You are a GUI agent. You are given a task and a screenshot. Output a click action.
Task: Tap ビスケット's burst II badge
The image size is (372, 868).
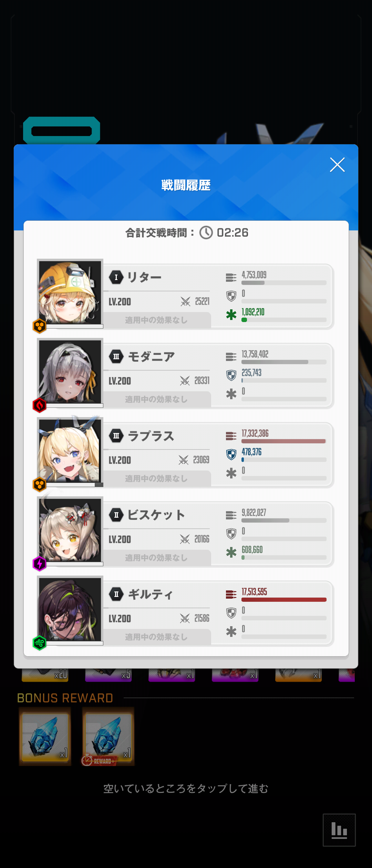pos(116,515)
